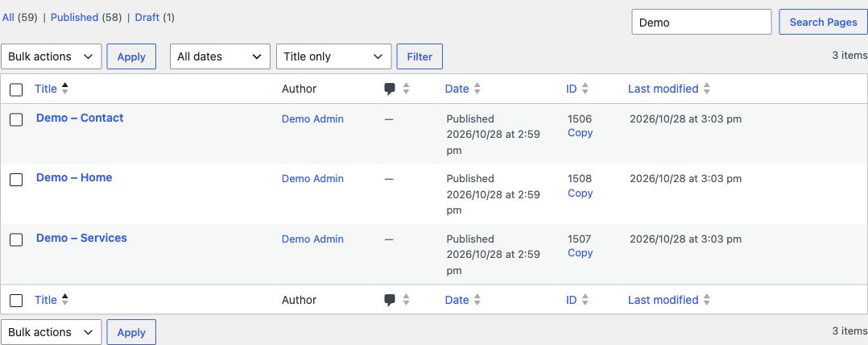The image size is (868, 345).
Task: Click ID value 1507
Action: pos(580,239)
